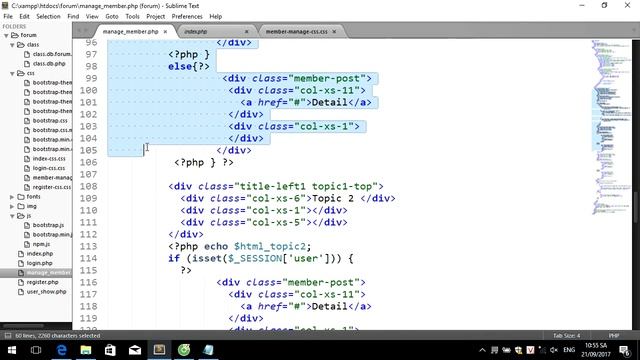Click the volume icon in tray
Screen dimensions: 640x360
pos(554,350)
